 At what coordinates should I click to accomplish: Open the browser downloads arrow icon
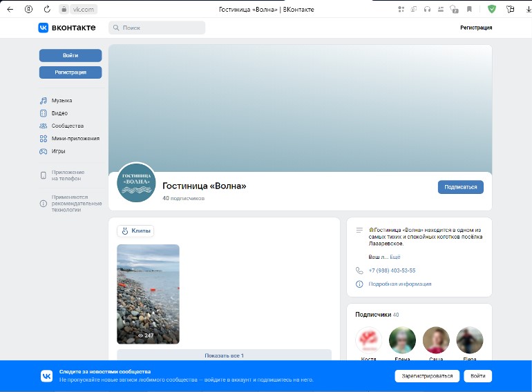(x=528, y=10)
